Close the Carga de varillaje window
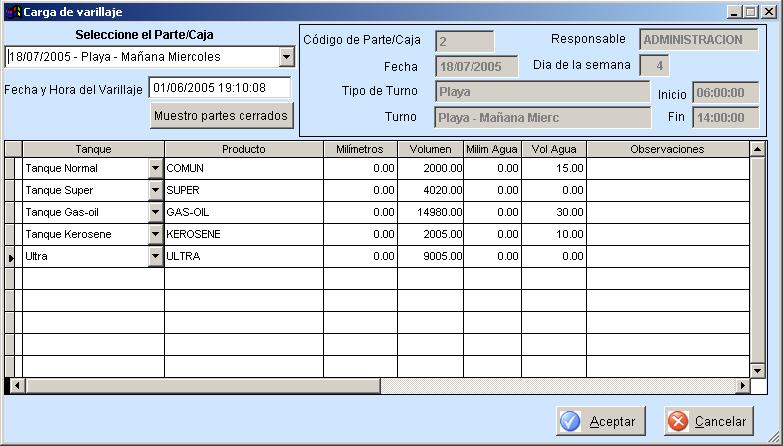This screenshot has height=446, width=783. coord(767,12)
